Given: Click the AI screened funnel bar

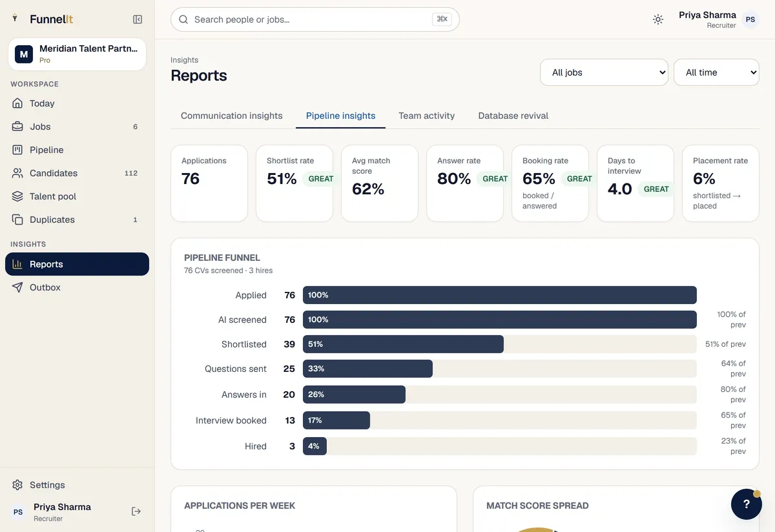Looking at the screenshot, I should (500, 320).
